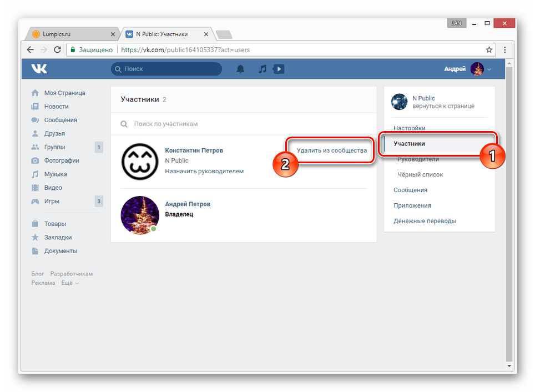Open Настройки in community menu
The image size is (535, 392).
point(410,128)
